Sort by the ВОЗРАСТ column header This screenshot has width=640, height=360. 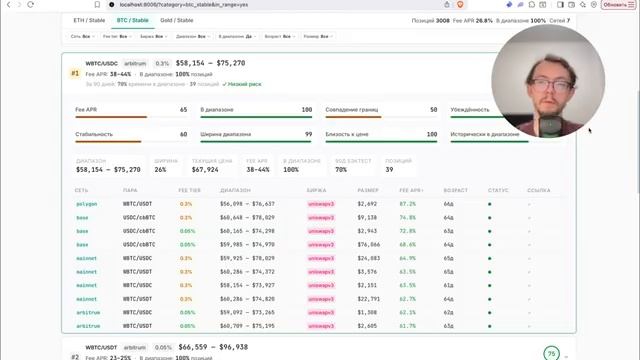[456, 191]
